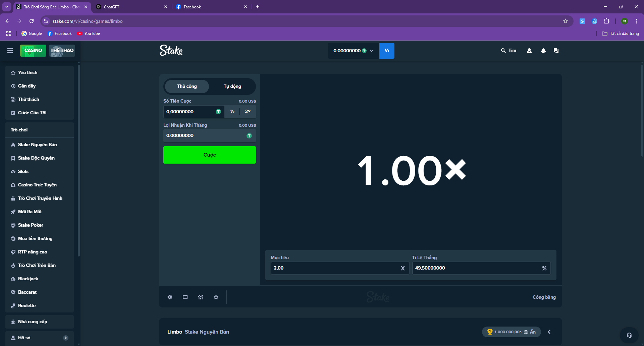This screenshot has height=346, width=644.
Task: Open Chrome three-dot menu
Action: pyautogui.click(x=636, y=21)
